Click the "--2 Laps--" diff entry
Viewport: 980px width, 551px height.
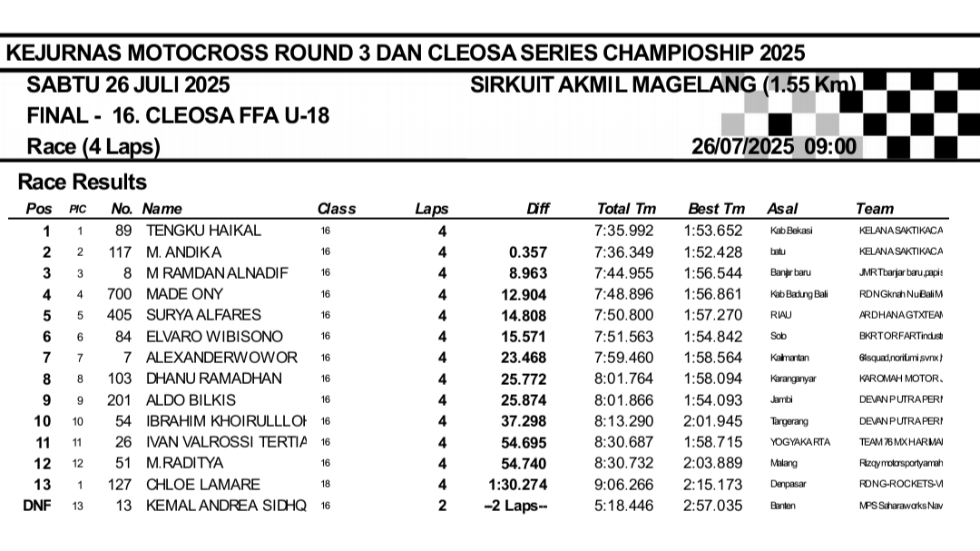point(515,506)
